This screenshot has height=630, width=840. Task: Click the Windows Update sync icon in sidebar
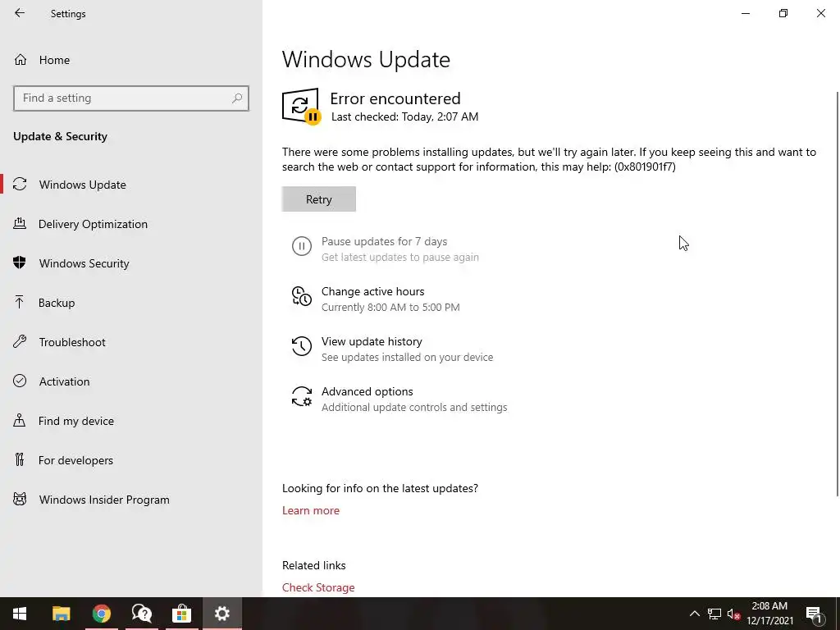pos(20,185)
